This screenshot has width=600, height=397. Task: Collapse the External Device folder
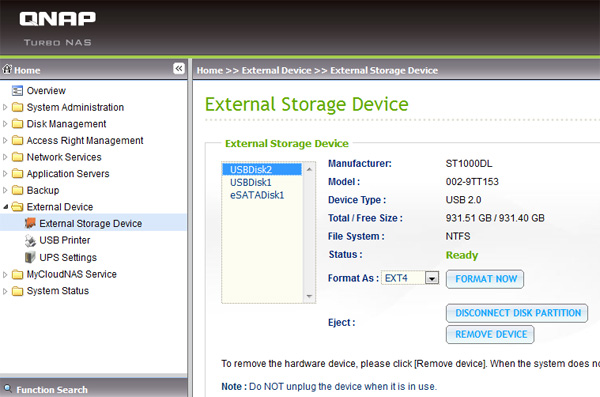[x=5, y=207]
